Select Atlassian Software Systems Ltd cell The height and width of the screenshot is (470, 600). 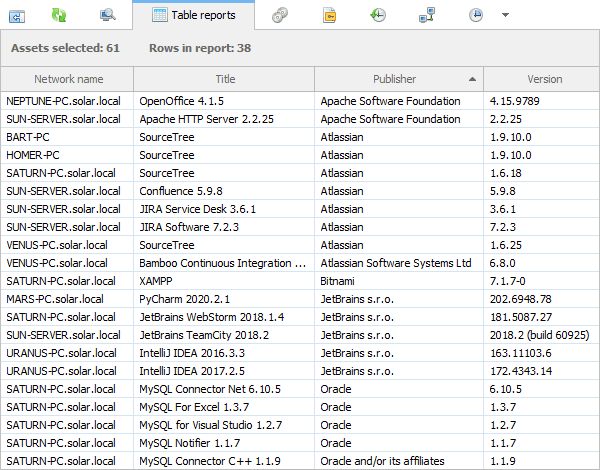[x=399, y=263]
